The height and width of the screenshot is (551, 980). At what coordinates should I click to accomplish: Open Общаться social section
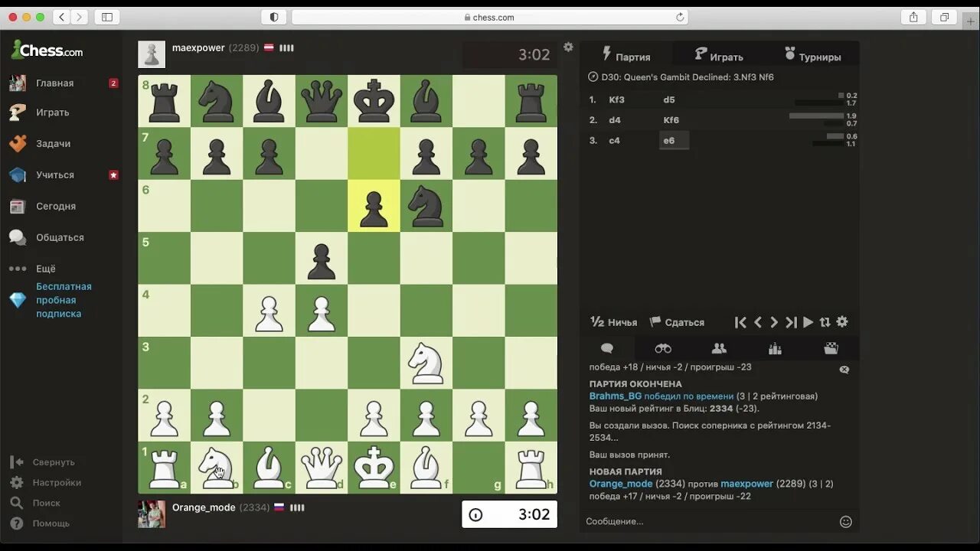point(60,237)
